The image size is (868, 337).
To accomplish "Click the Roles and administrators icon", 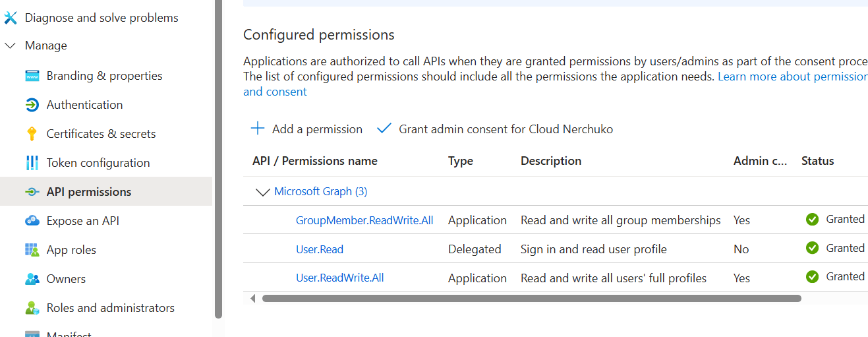I will pyautogui.click(x=32, y=308).
